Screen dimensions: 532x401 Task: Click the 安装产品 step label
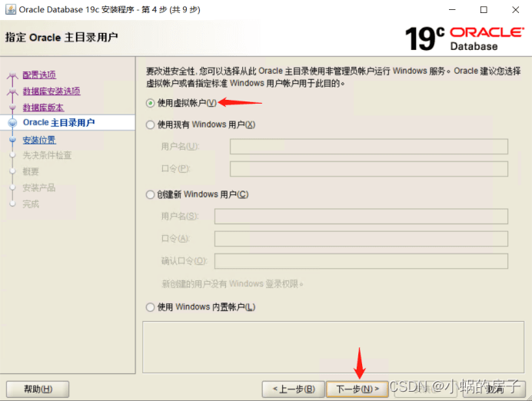tap(39, 187)
